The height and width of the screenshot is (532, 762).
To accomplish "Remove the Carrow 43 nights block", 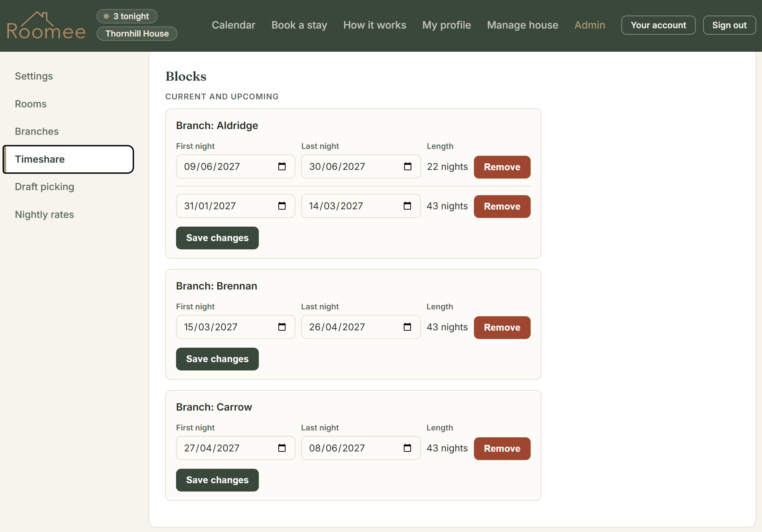I will click(502, 449).
